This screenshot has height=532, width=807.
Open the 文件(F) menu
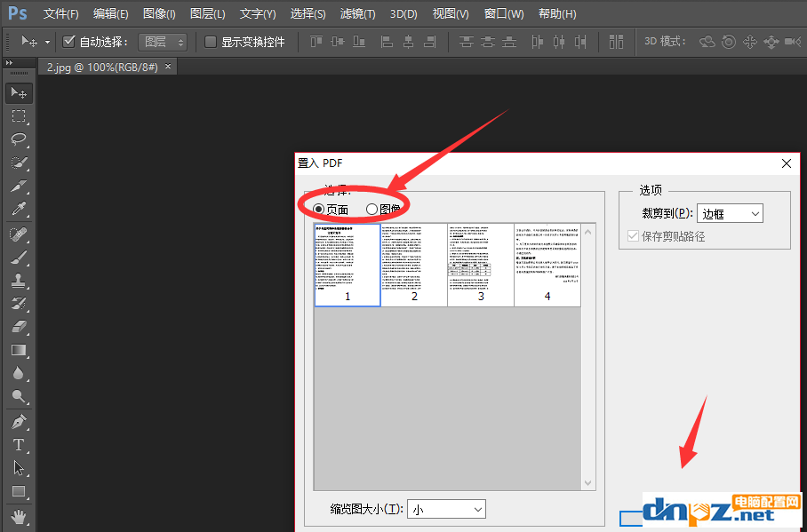(x=60, y=14)
